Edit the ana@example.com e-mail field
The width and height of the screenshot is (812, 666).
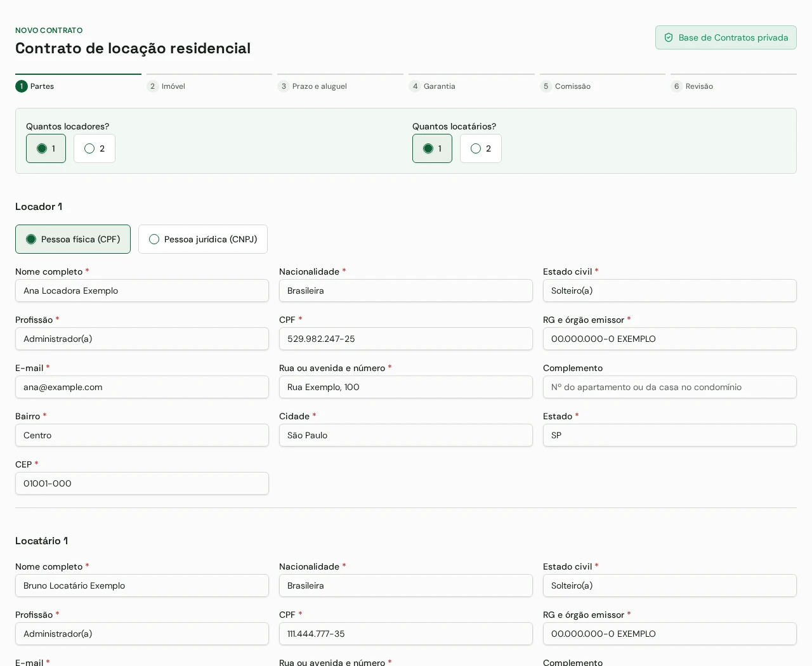tap(142, 387)
